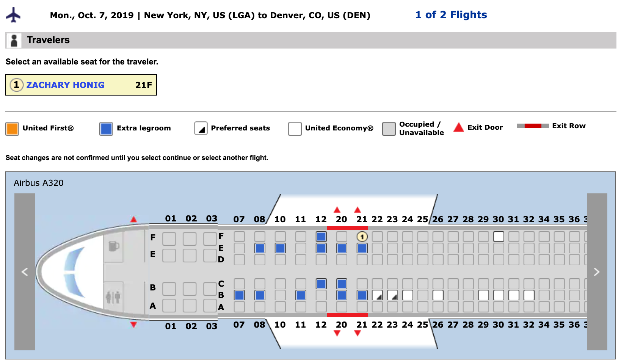
Task: Choose extra legroom seat 07B
Action: pyautogui.click(x=239, y=295)
